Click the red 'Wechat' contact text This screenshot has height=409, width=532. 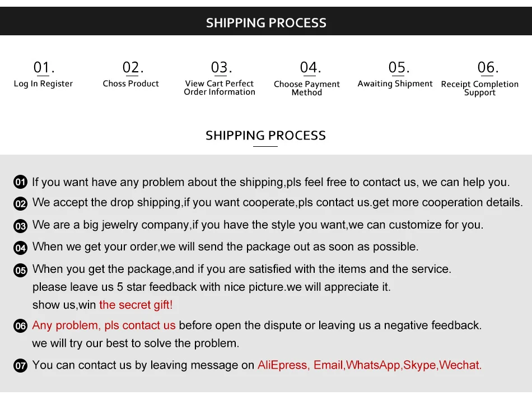click(460, 365)
